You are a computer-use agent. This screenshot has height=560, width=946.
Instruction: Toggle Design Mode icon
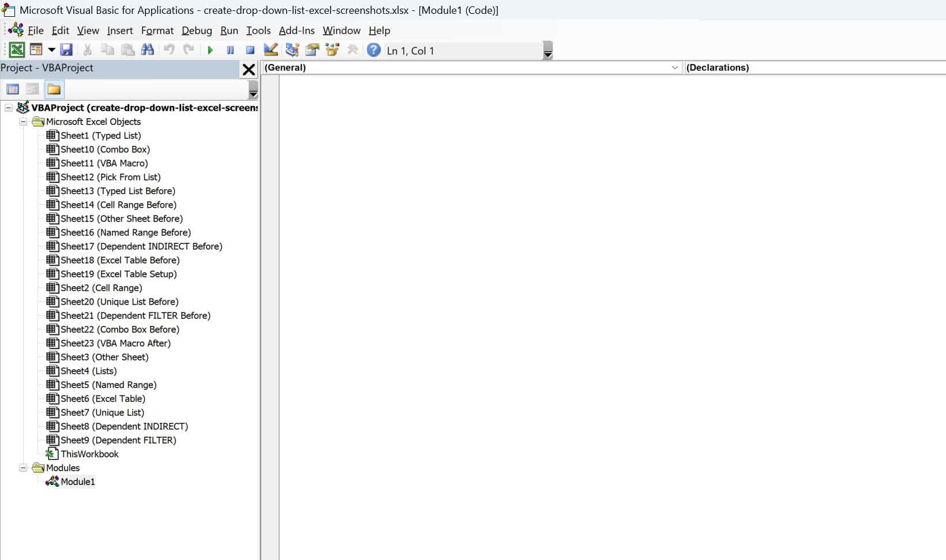click(271, 50)
